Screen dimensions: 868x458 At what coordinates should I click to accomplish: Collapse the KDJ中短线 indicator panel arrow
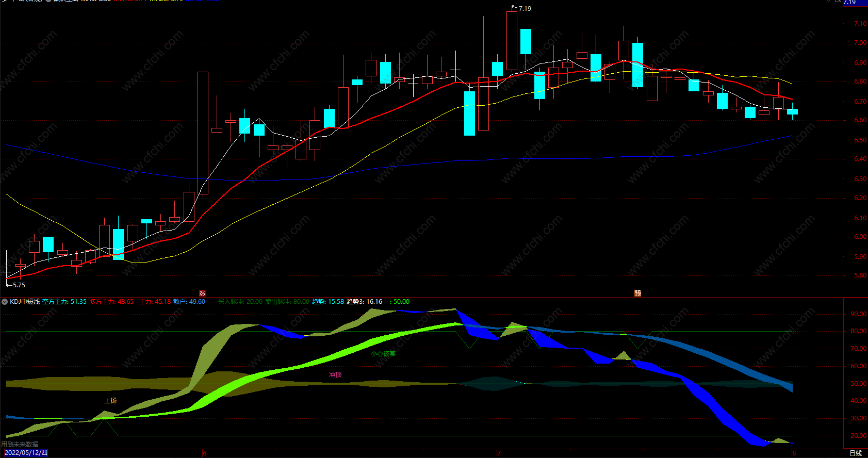click(5, 302)
